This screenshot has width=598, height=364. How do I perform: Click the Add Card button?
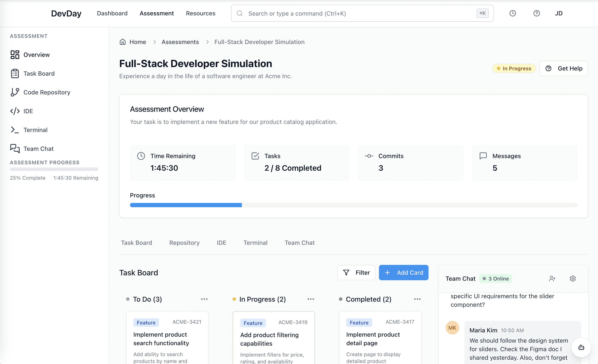pos(404,273)
